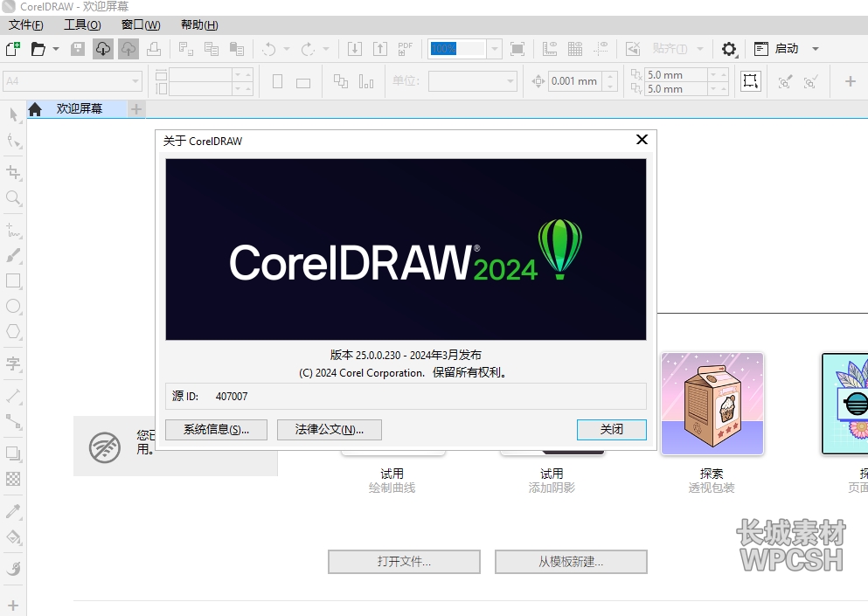The image size is (868, 616).
Task: Click the 关闭 button in About dialog
Action: [x=612, y=430]
